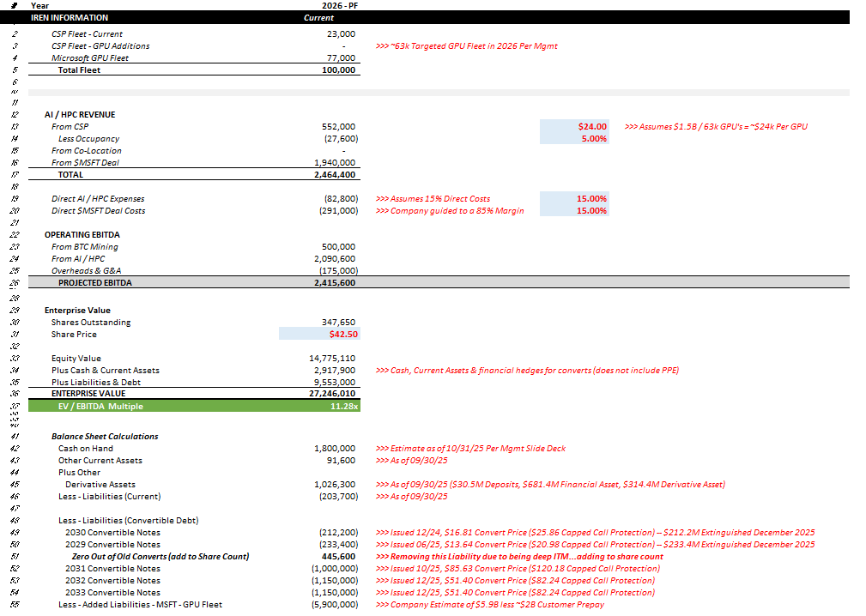The height and width of the screenshot is (616, 866).
Task: Select From AI / HPC value 2,090,600
Action: (335, 259)
